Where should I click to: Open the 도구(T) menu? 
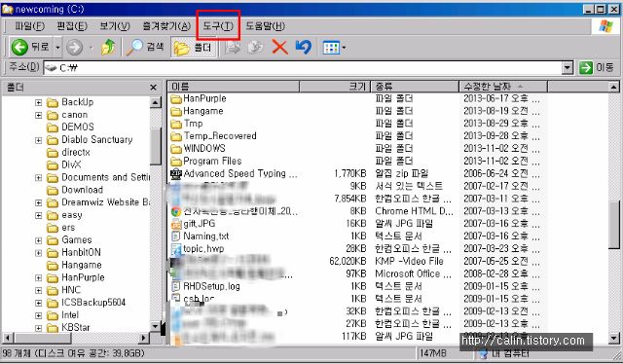coord(218,26)
